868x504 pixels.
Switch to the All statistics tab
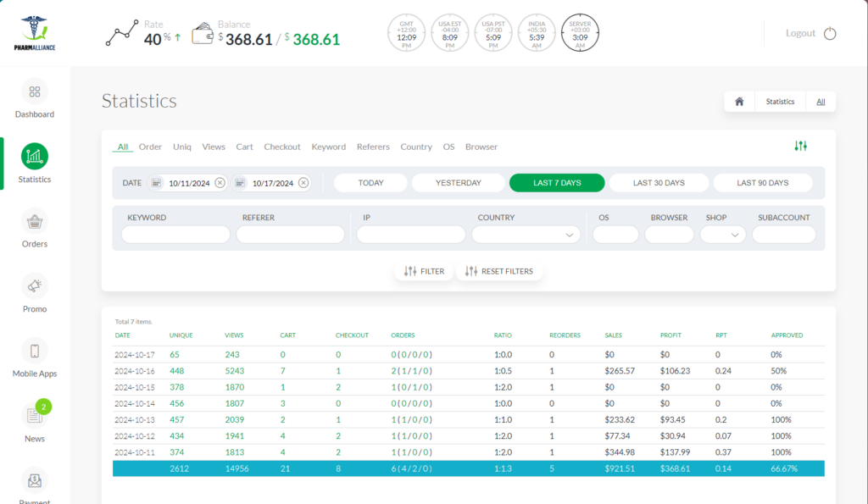(123, 147)
